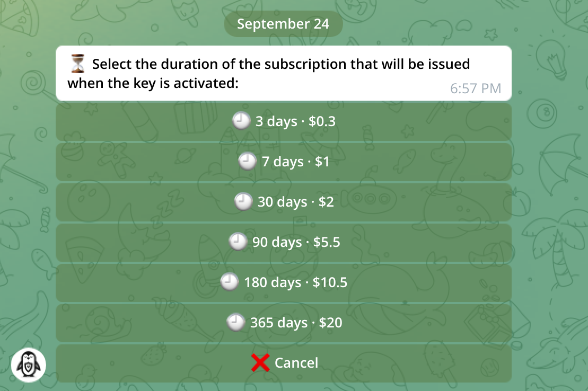Image resolution: width=588 pixels, height=391 pixels.
Task: Click the $20 price text
Action: coord(331,323)
